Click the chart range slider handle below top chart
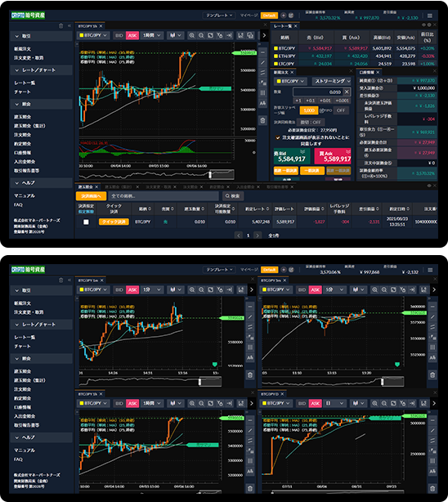448x502 pixels. pyautogui.click(x=210, y=175)
